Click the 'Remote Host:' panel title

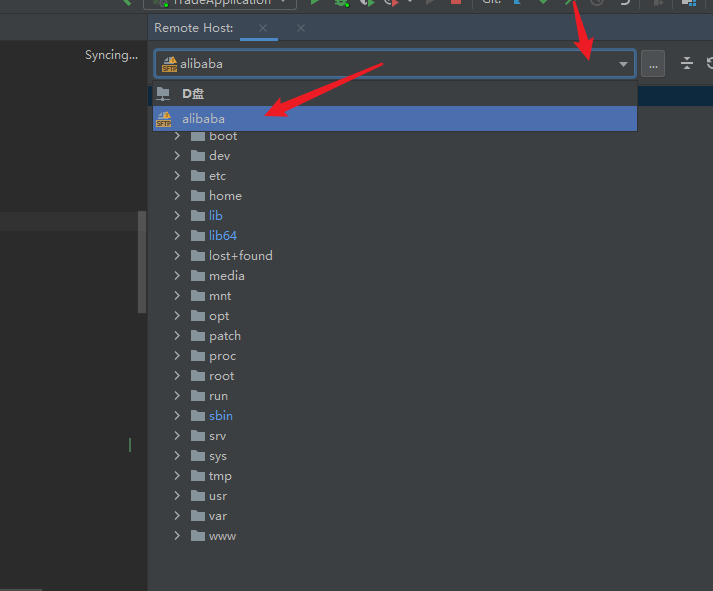tap(194, 28)
